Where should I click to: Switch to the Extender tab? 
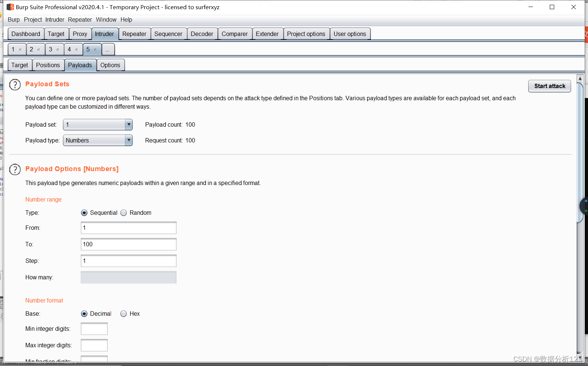pos(267,34)
